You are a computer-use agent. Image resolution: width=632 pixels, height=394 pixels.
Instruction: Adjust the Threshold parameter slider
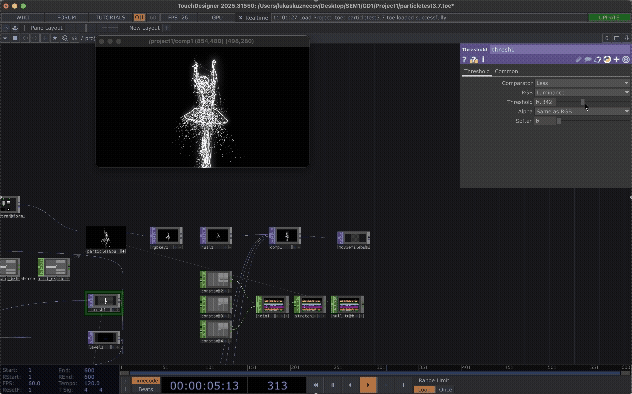point(594,102)
